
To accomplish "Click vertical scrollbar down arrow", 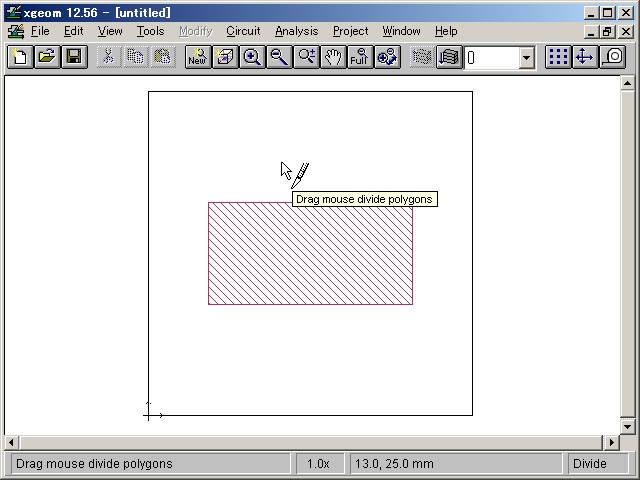I will click(x=628, y=427).
